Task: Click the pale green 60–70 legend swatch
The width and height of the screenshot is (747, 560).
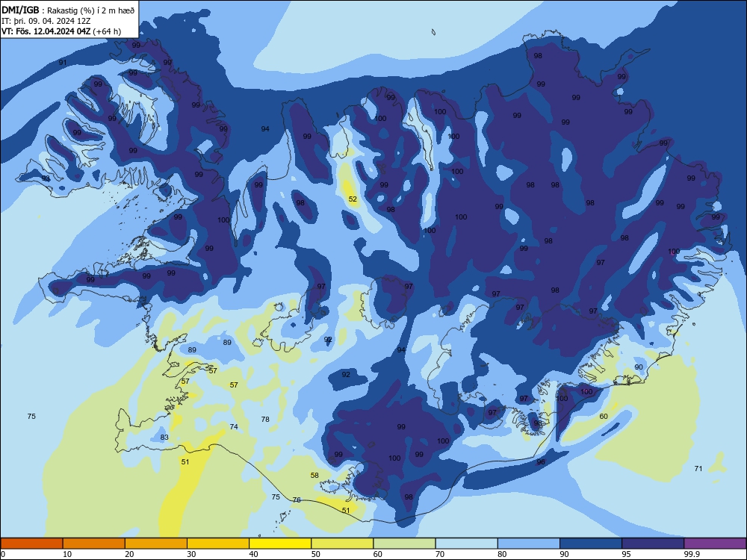Action: (x=404, y=544)
